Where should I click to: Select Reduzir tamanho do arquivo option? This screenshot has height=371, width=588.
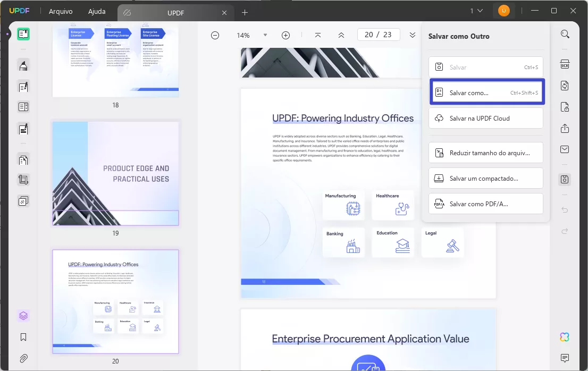click(x=486, y=153)
